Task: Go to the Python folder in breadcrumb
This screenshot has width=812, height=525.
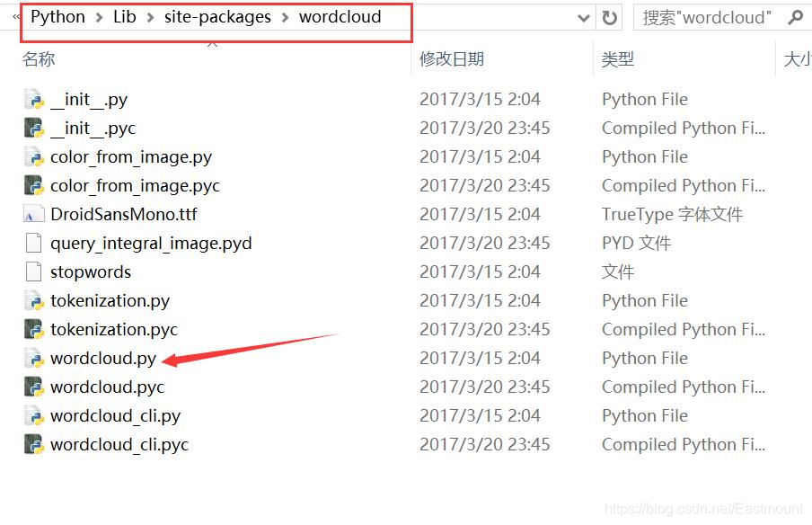Action: [x=58, y=17]
